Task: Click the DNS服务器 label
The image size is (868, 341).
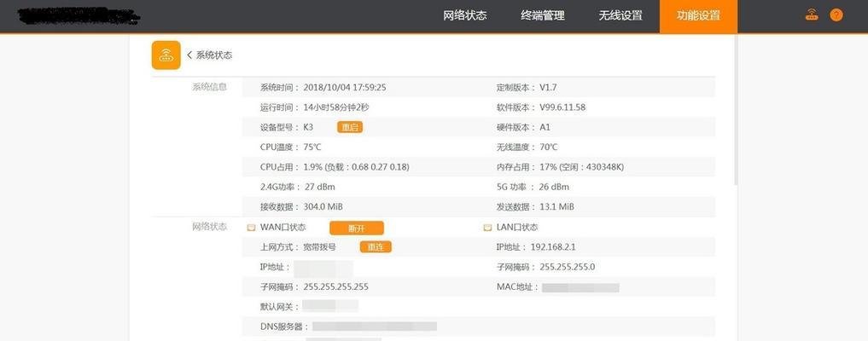Action: [x=284, y=327]
